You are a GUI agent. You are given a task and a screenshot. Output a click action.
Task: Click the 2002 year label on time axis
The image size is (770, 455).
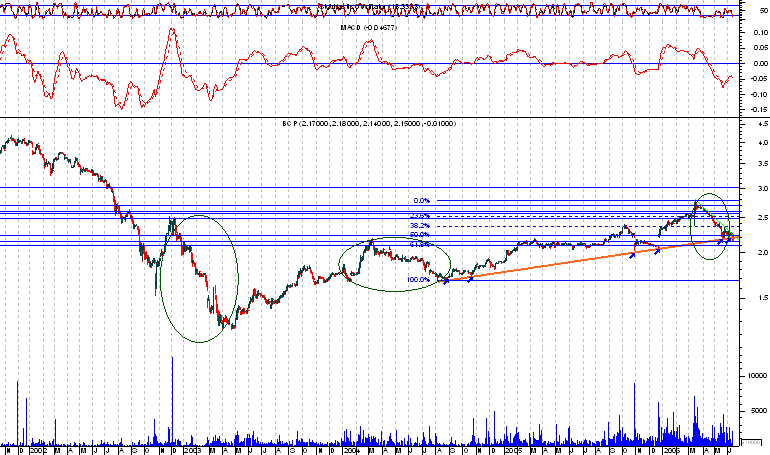[x=39, y=450]
